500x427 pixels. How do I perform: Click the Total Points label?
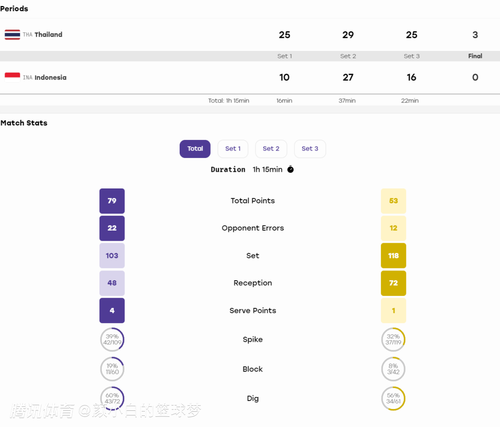[253, 201]
